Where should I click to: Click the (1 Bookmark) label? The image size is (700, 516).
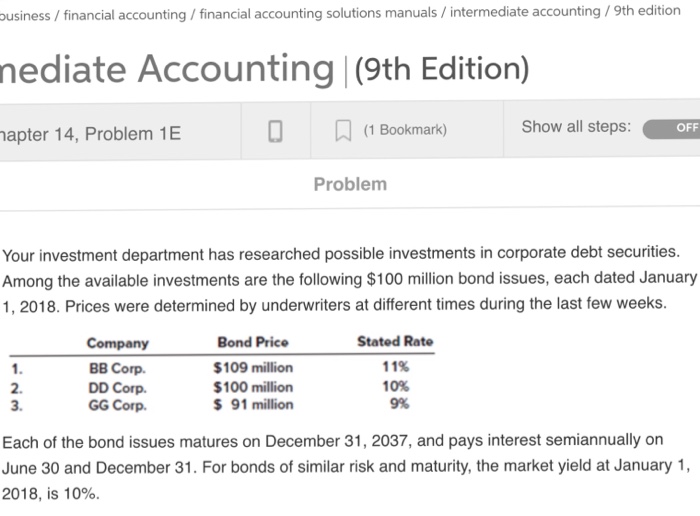[405, 130]
